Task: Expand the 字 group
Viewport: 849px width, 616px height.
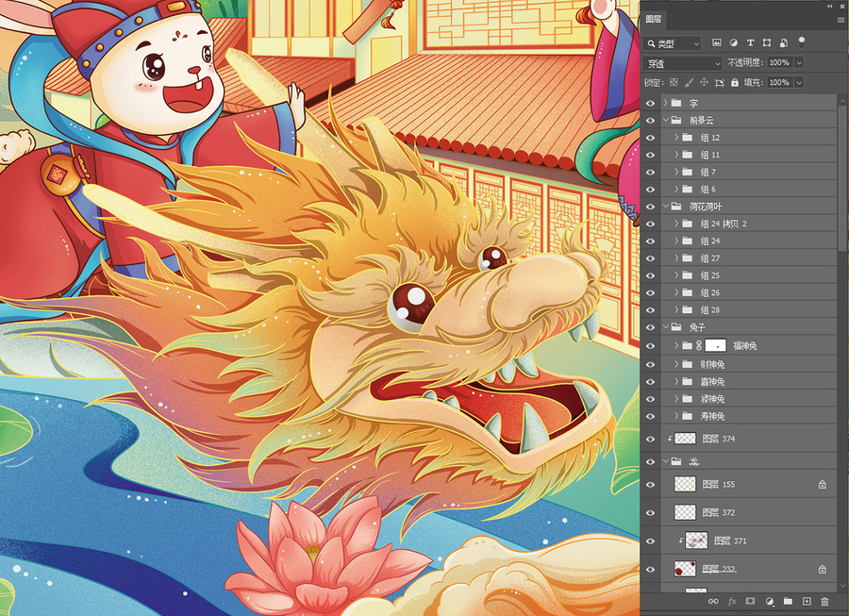Action: [x=665, y=103]
